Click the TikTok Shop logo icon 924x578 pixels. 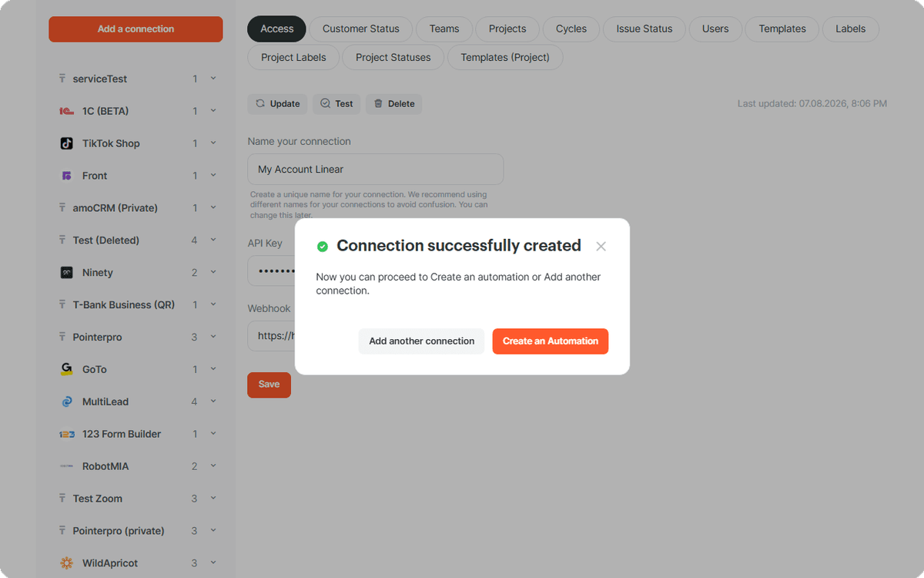67,143
